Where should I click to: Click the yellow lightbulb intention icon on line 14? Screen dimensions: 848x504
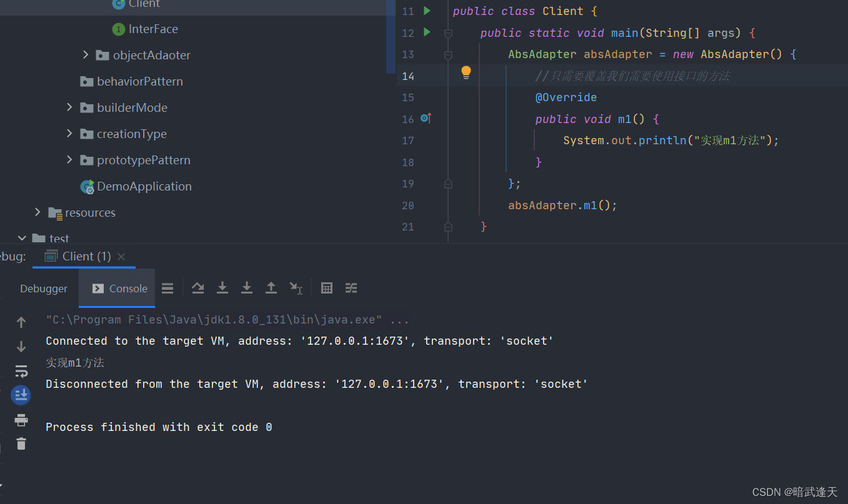point(466,73)
